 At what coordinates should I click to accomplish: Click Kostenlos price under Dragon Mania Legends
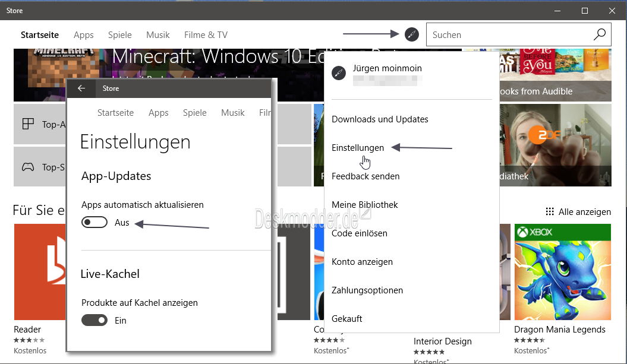[531, 350]
